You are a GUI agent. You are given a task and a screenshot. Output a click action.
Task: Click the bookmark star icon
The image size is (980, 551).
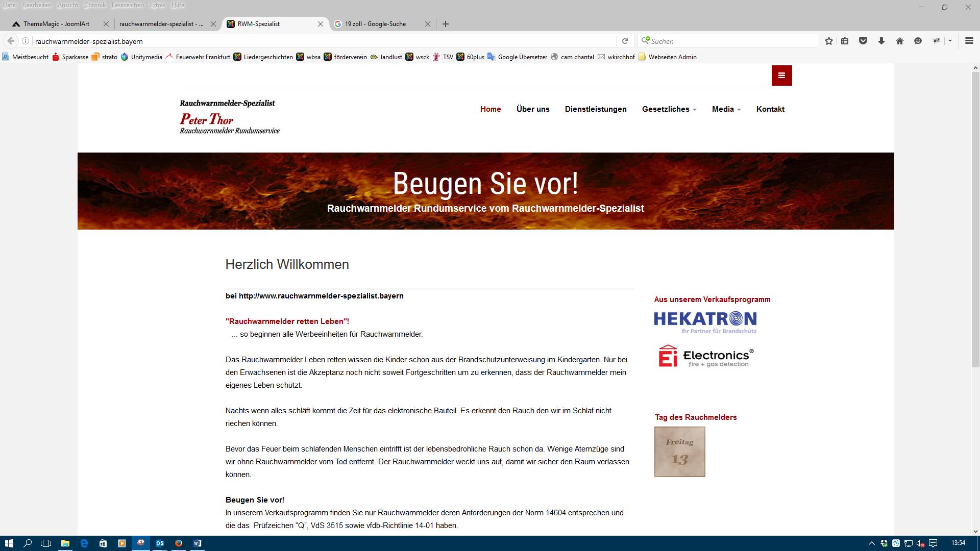pyautogui.click(x=829, y=41)
